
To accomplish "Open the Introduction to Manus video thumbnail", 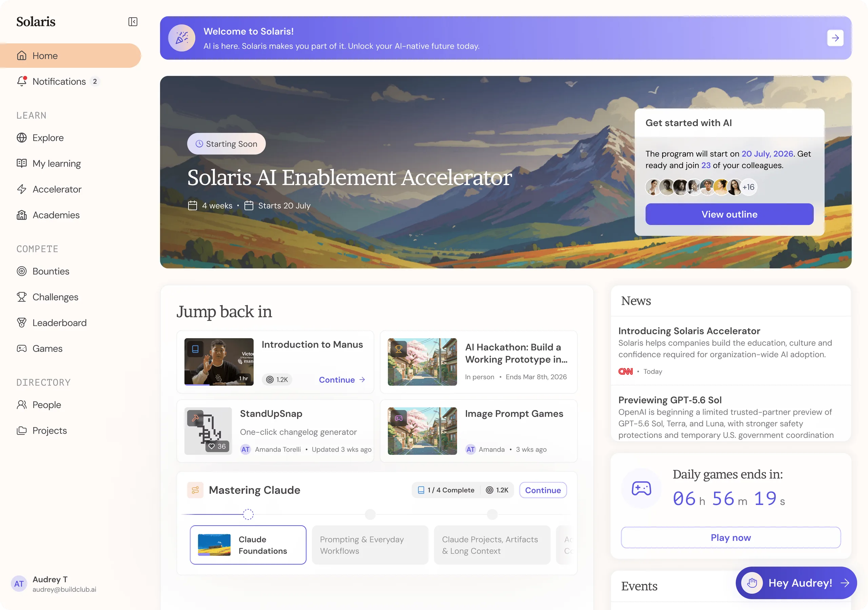I will click(219, 362).
